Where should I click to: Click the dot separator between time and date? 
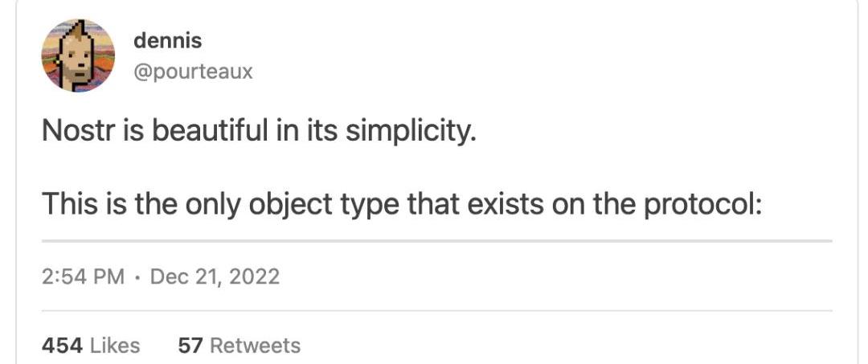point(137,277)
